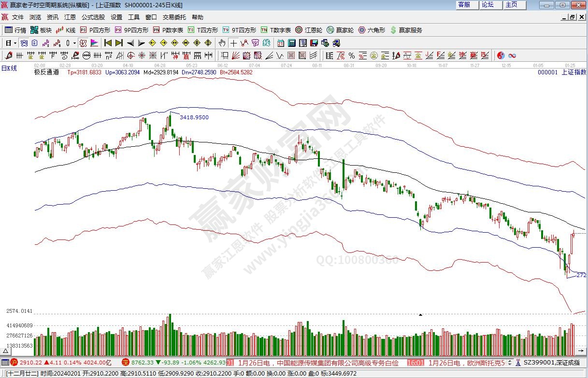Click the 论坛 forum button

488,5
